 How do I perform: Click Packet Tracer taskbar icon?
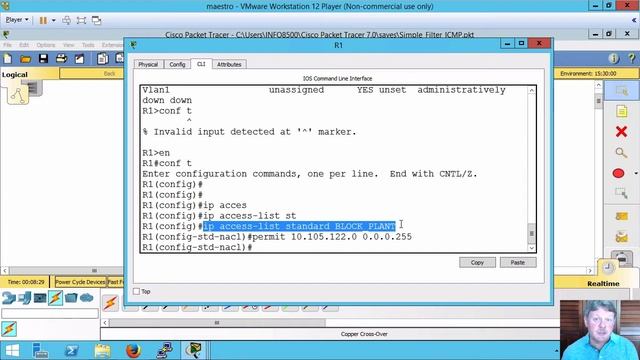click(193, 351)
